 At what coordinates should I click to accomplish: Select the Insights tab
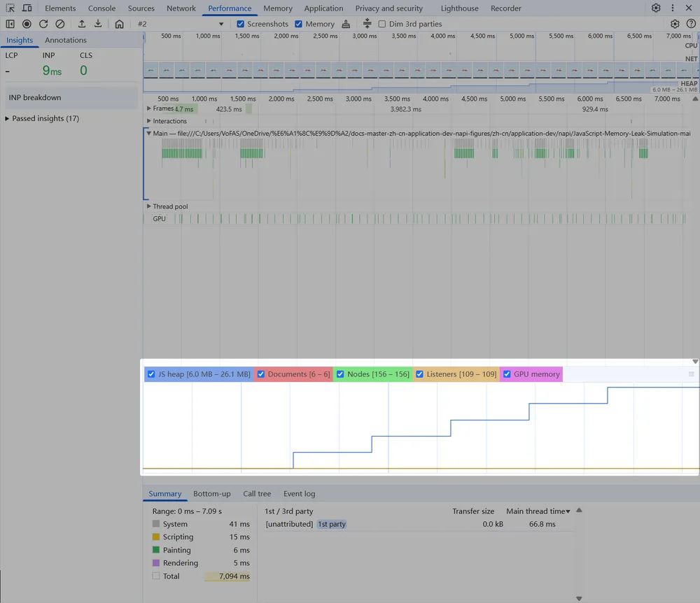pyautogui.click(x=20, y=40)
